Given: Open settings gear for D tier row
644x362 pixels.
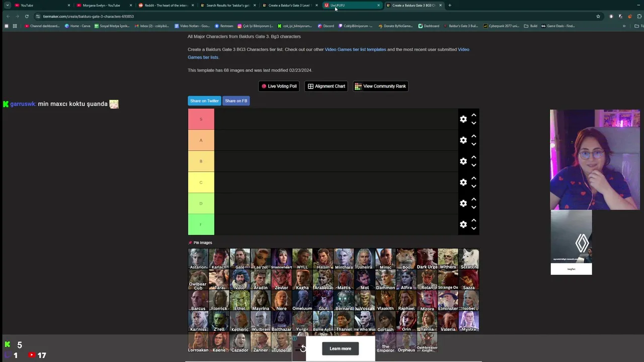Looking at the screenshot, I should (463, 204).
